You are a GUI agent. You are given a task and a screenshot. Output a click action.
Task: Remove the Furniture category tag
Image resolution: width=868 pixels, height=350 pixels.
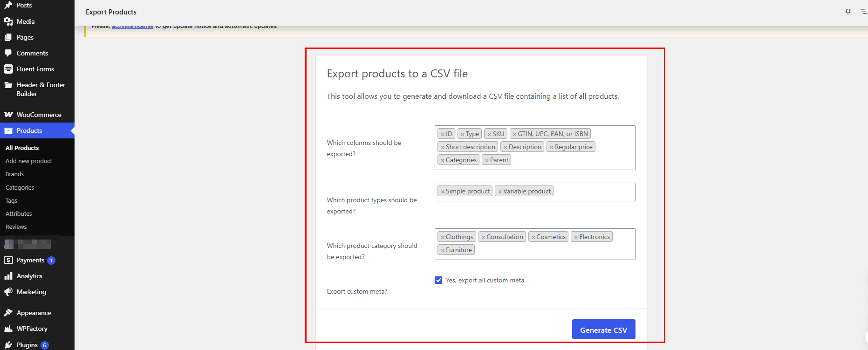pyautogui.click(x=443, y=250)
